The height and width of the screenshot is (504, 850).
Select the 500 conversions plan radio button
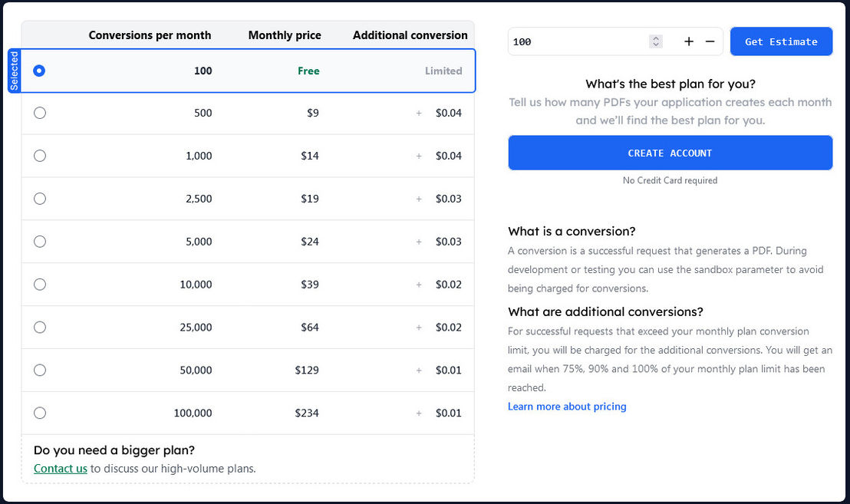click(40, 113)
